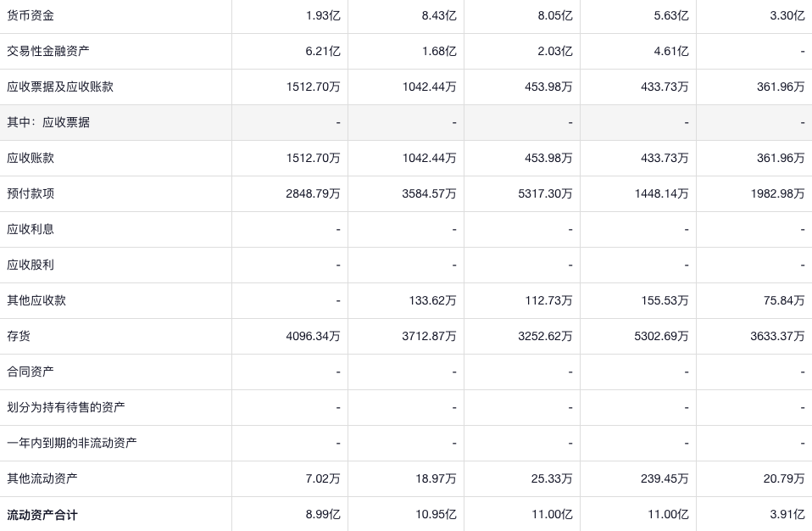Select the 10.95亿 value in 流动资产合计 row

tap(437, 514)
